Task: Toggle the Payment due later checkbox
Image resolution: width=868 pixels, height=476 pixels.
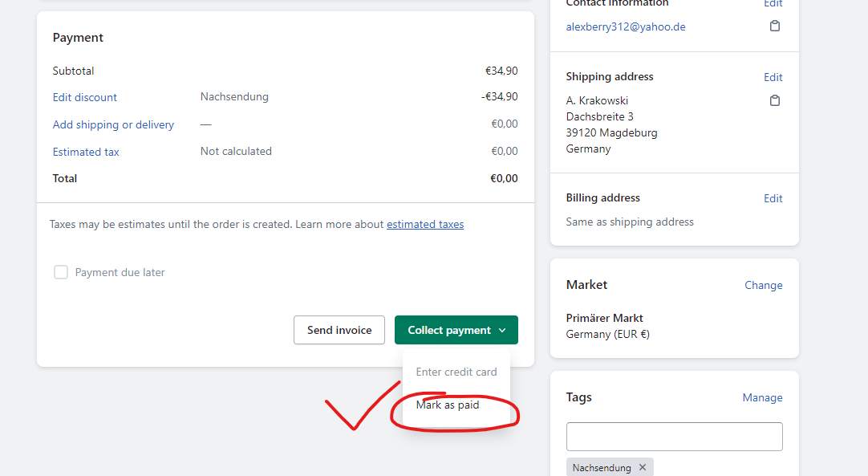Action: (x=61, y=272)
